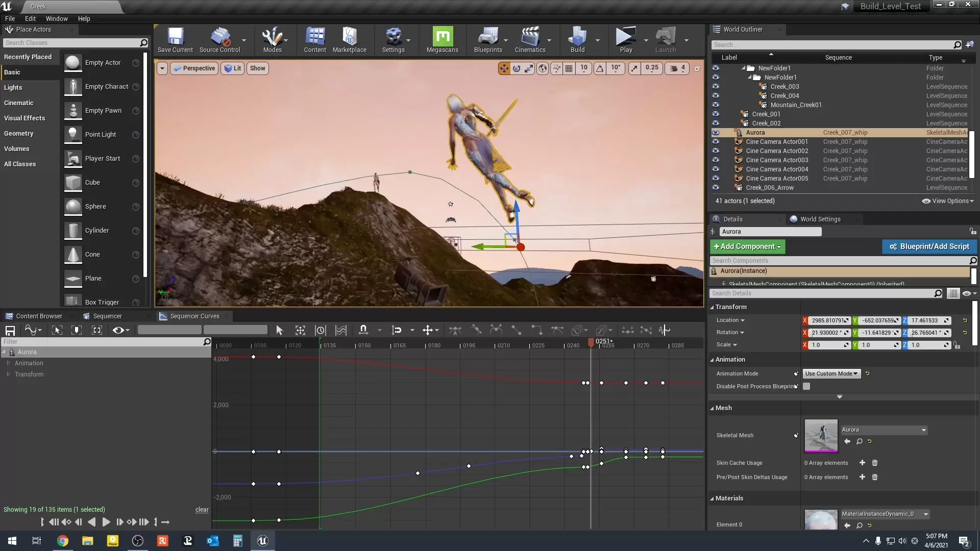This screenshot has width=980, height=551.
Task: Hide Cine Camera Actor003 using its eye icon
Action: coord(716,160)
